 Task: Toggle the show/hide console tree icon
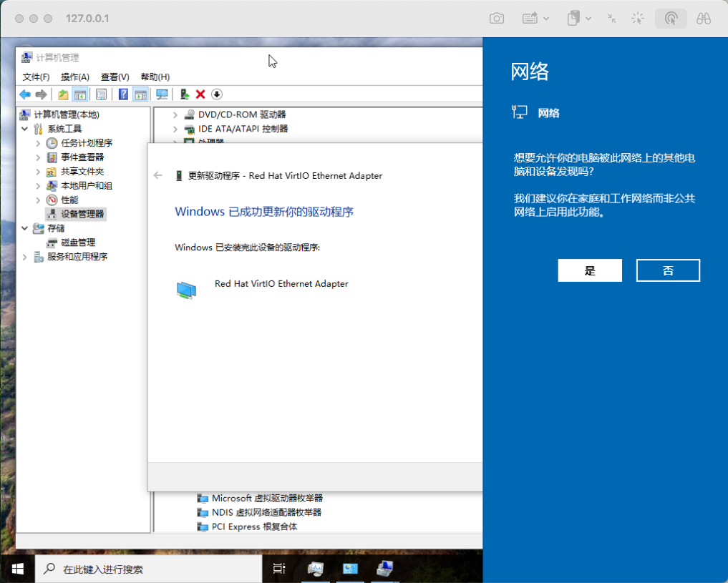tap(80, 94)
